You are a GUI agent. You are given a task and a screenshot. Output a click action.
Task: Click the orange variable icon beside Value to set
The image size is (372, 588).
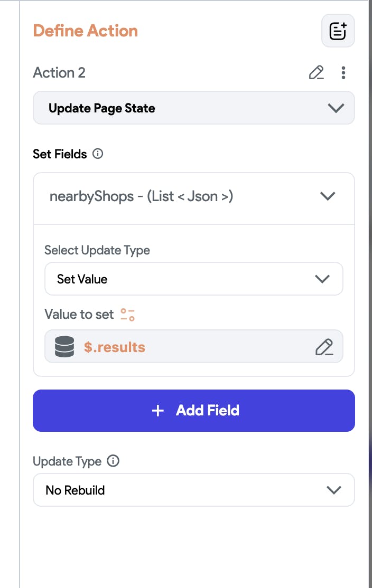(x=127, y=315)
